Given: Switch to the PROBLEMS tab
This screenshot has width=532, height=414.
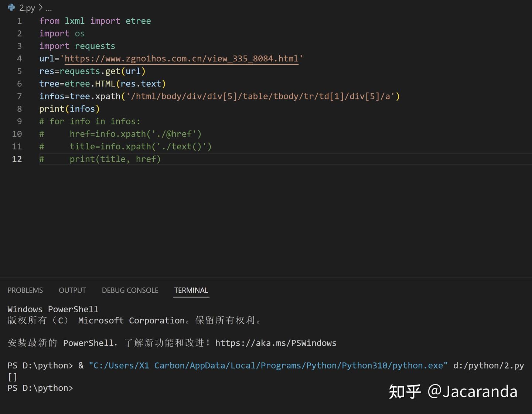Looking at the screenshot, I should pyautogui.click(x=25, y=290).
